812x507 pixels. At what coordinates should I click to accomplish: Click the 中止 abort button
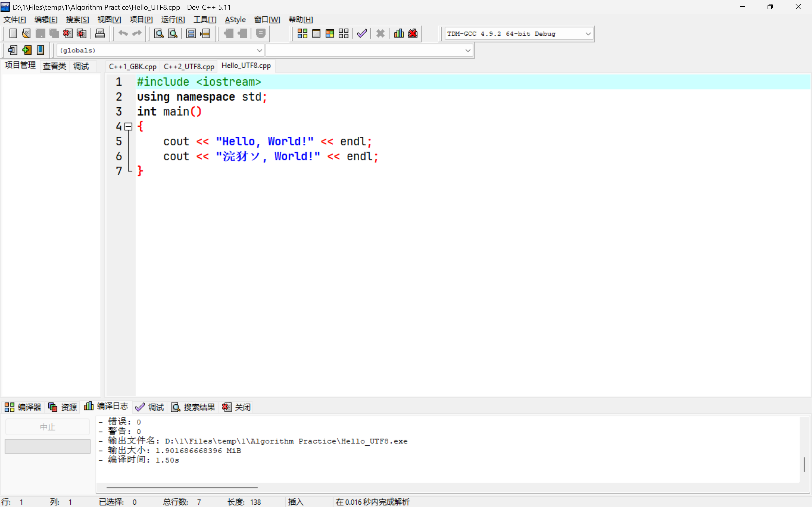click(48, 427)
